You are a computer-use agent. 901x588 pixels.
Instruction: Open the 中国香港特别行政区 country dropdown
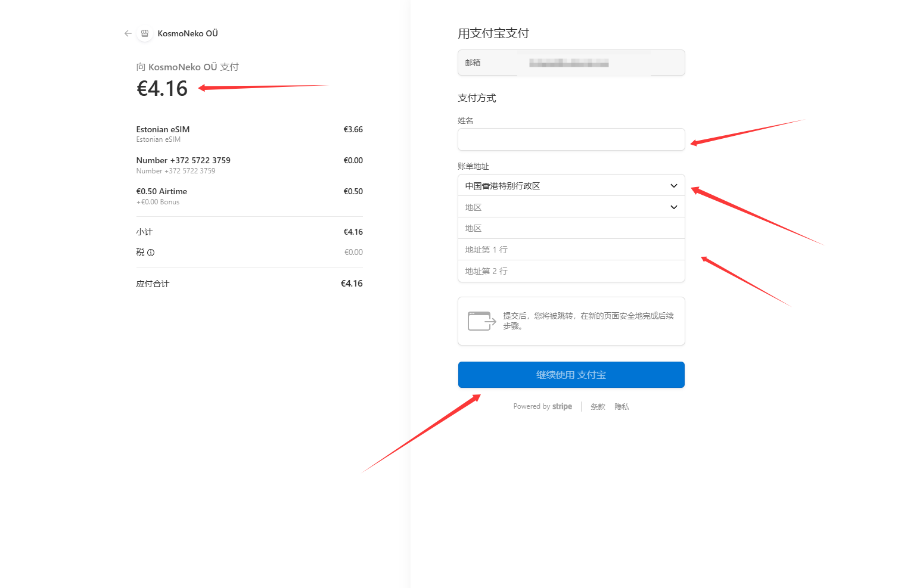pos(571,186)
